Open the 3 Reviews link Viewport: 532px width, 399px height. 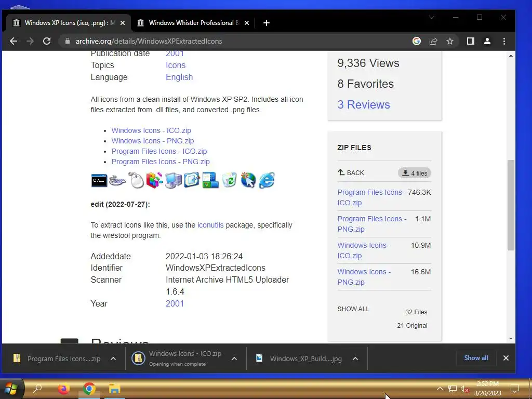[x=363, y=104]
